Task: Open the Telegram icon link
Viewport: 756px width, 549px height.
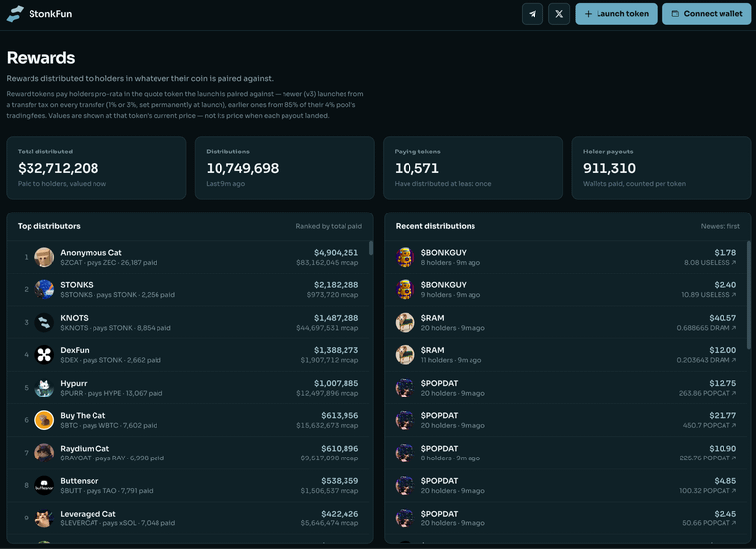Action: 533,14
